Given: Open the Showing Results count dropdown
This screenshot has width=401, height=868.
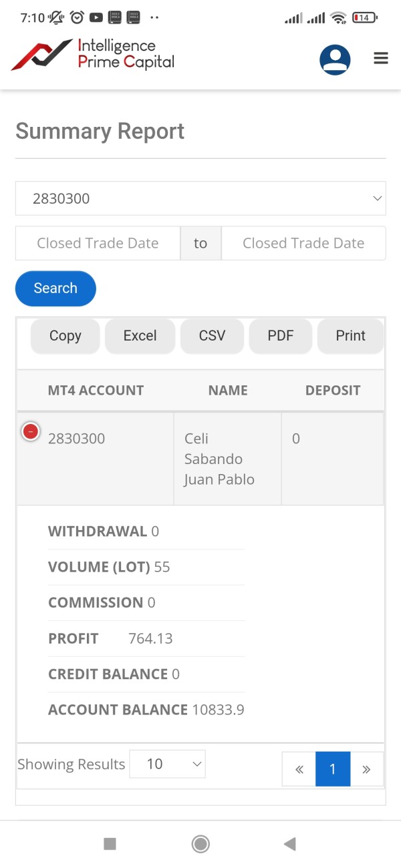Looking at the screenshot, I should (167, 764).
